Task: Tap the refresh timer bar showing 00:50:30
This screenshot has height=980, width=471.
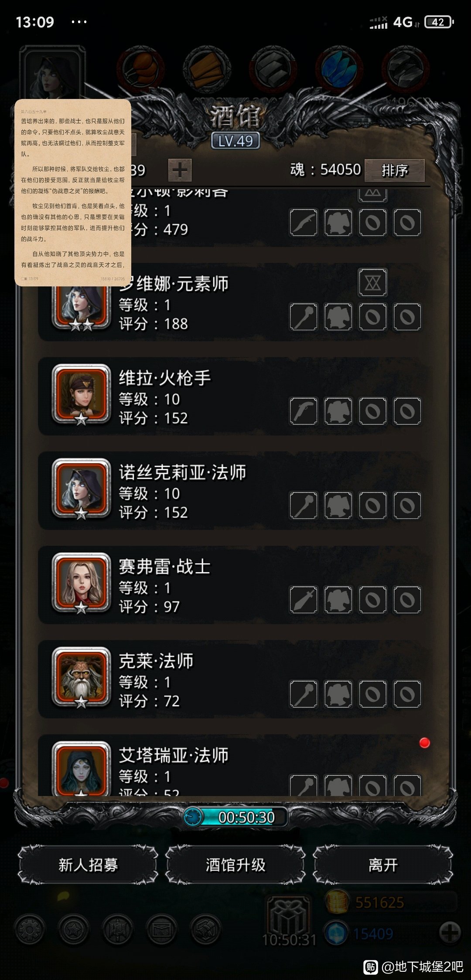Action: [x=235, y=817]
